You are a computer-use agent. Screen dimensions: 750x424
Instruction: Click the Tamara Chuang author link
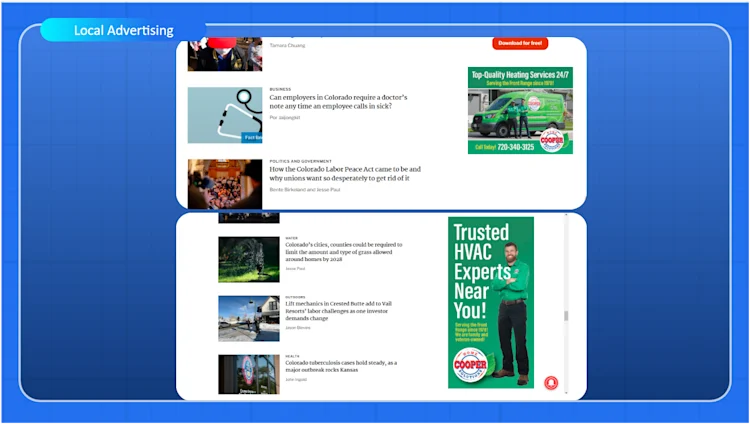click(x=287, y=45)
